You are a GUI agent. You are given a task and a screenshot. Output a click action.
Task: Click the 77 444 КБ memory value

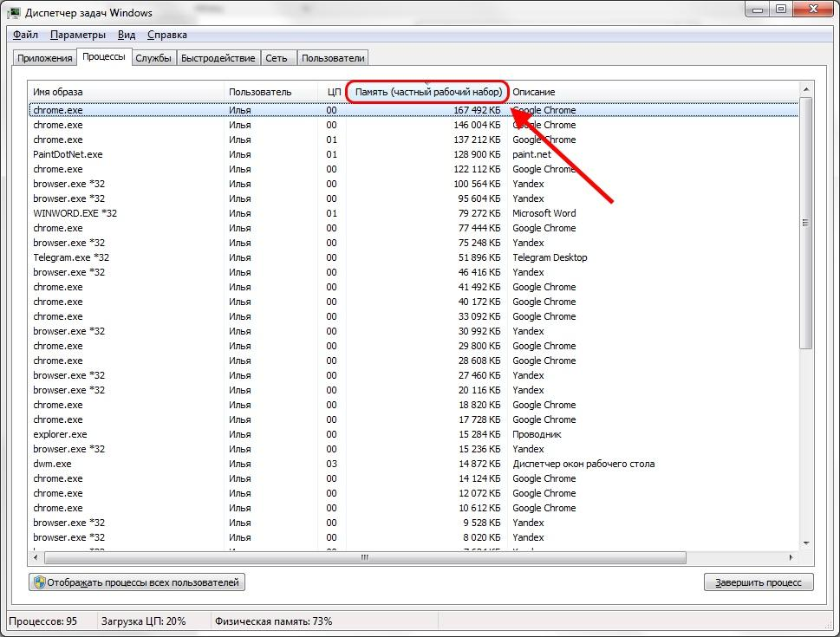(479, 228)
